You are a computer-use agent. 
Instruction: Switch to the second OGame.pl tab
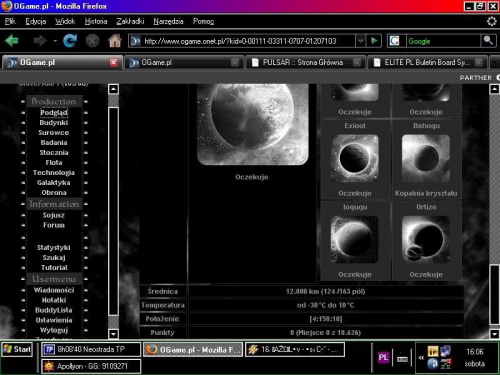pos(184,62)
